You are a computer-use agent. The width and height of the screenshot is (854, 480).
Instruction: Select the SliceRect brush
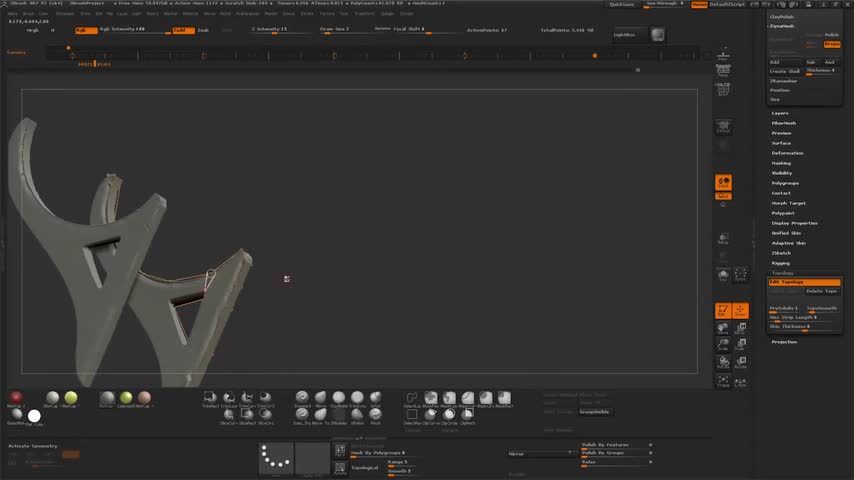pos(247,416)
